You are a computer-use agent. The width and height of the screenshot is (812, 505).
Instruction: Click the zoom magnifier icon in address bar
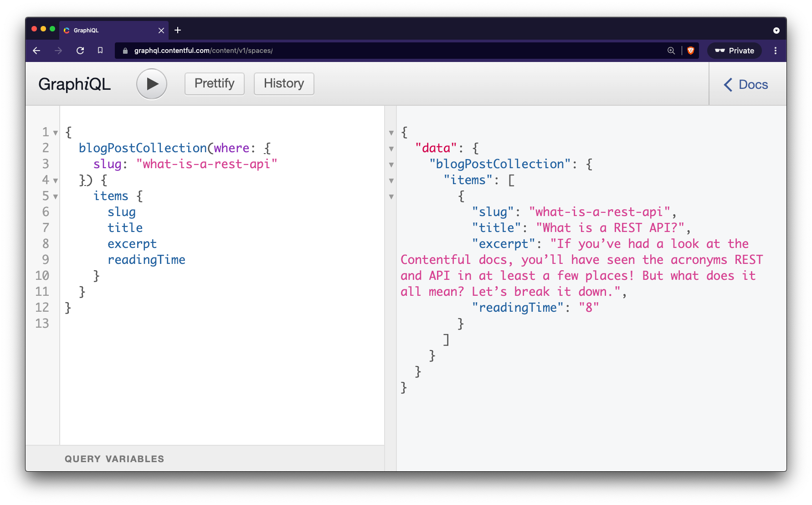[671, 51]
